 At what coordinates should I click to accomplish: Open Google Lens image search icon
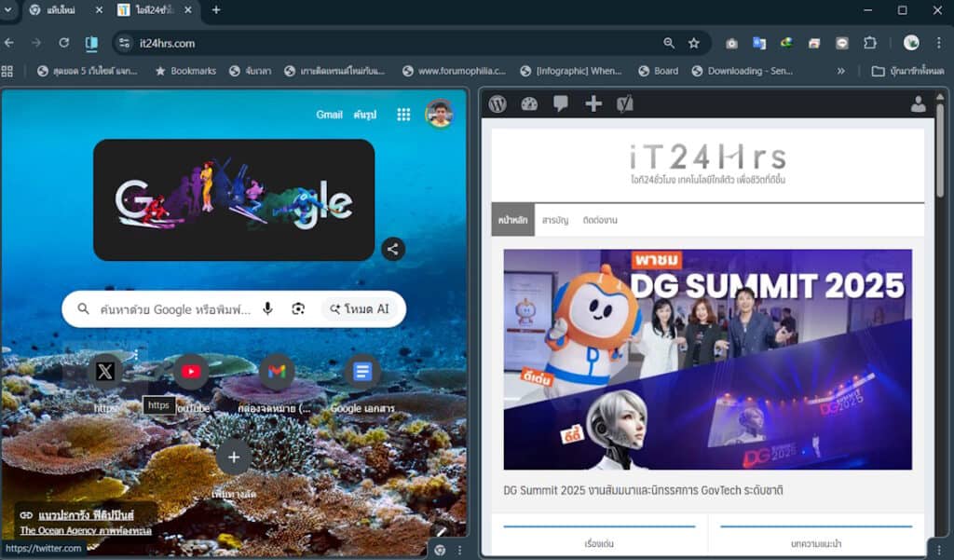298,309
